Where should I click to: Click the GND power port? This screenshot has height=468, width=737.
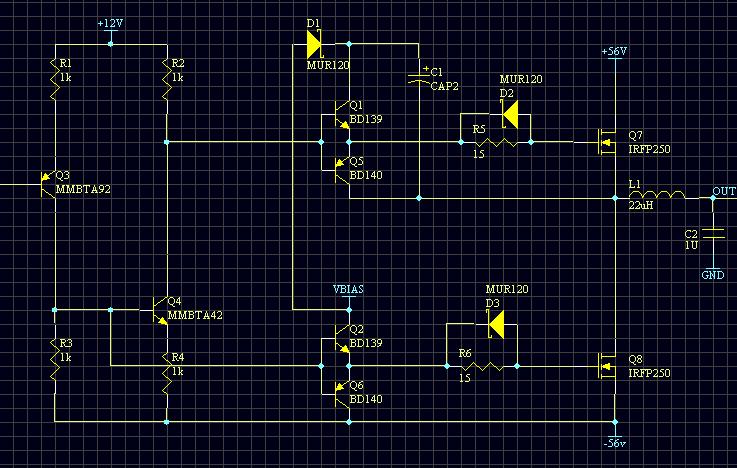[713, 274]
